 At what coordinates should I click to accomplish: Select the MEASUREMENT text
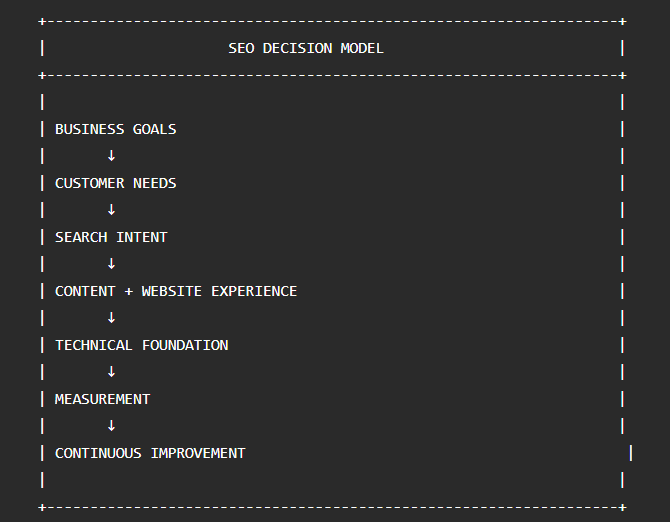[x=103, y=399]
